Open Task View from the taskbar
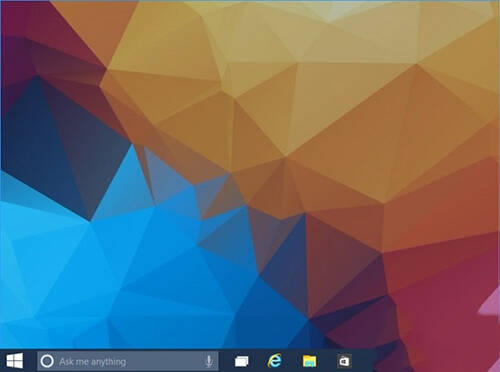This screenshot has height=372, width=500. (x=242, y=361)
